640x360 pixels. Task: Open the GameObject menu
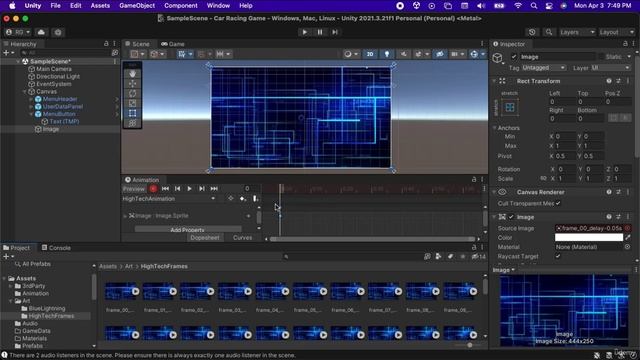[x=137, y=6]
